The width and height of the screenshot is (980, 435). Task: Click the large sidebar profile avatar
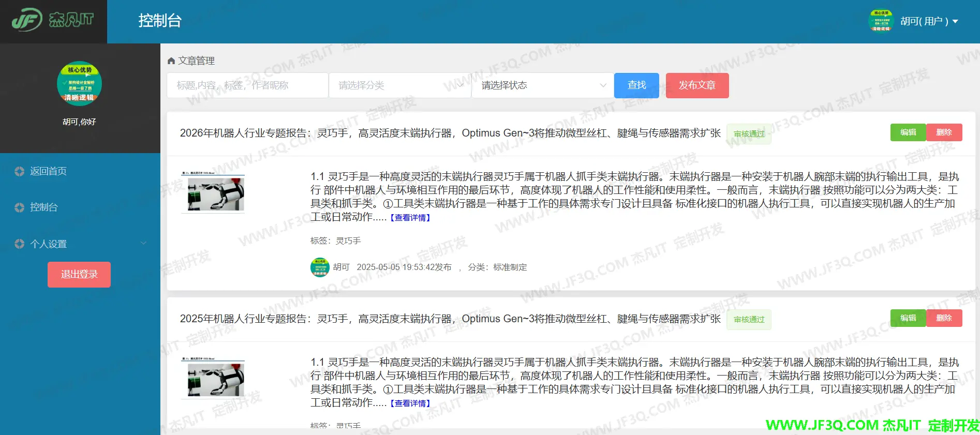point(79,84)
